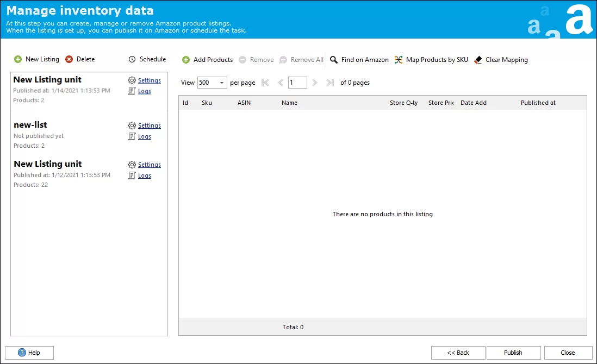
Task: Click the gear icon beside new-list Settings
Action: click(132, 125)
